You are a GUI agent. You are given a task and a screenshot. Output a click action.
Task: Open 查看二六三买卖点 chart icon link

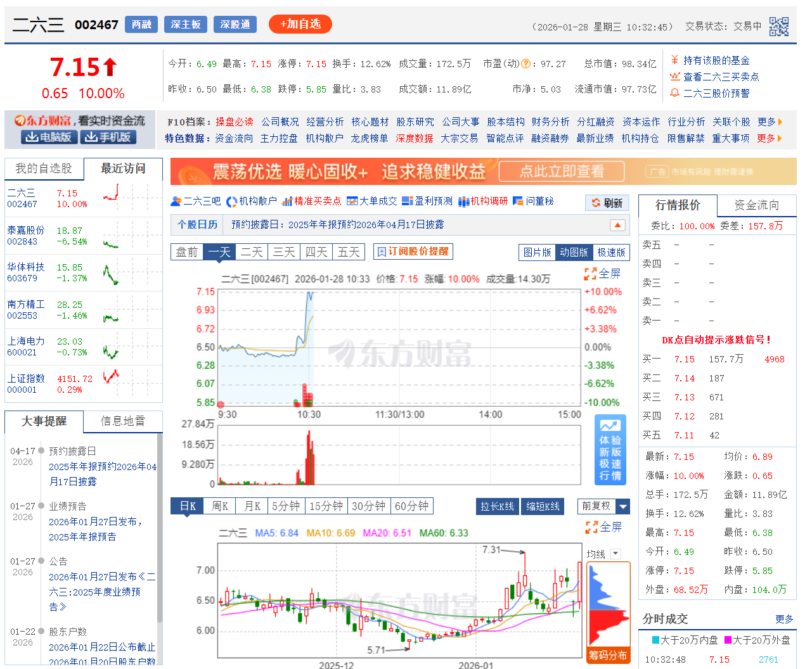[x=675, y=77]
